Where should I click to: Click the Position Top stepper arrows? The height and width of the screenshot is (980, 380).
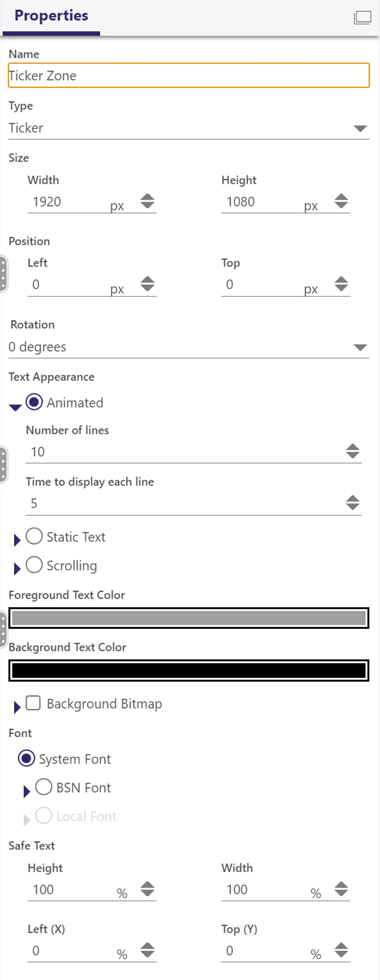point(341,284)
